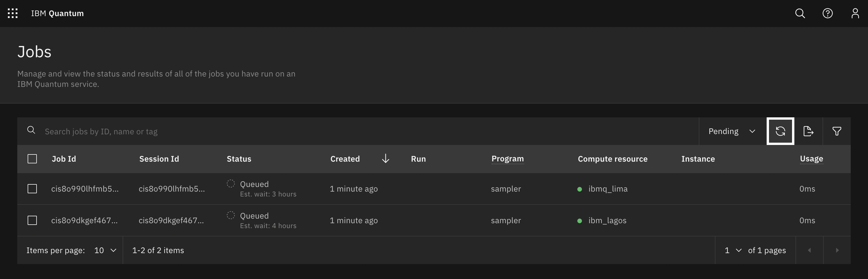Open the user account profile icon
Viewport: 868px width, 279px height.
[x=855, y=14]
